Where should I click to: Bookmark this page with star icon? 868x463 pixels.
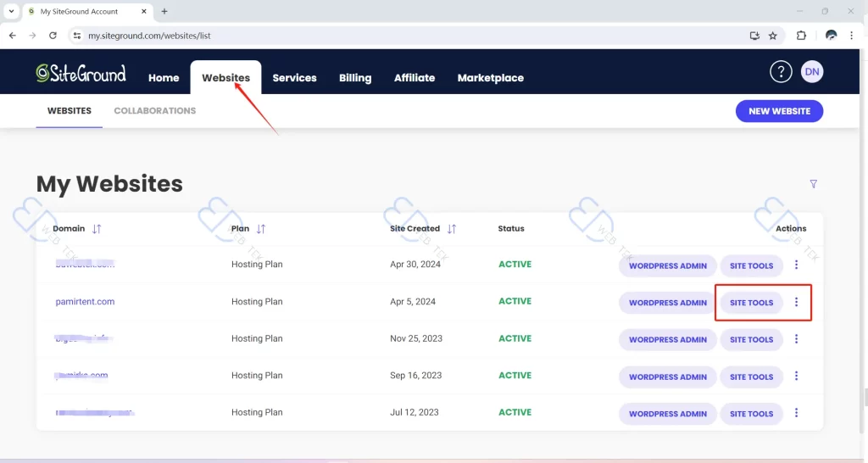[x=773, y=36]
